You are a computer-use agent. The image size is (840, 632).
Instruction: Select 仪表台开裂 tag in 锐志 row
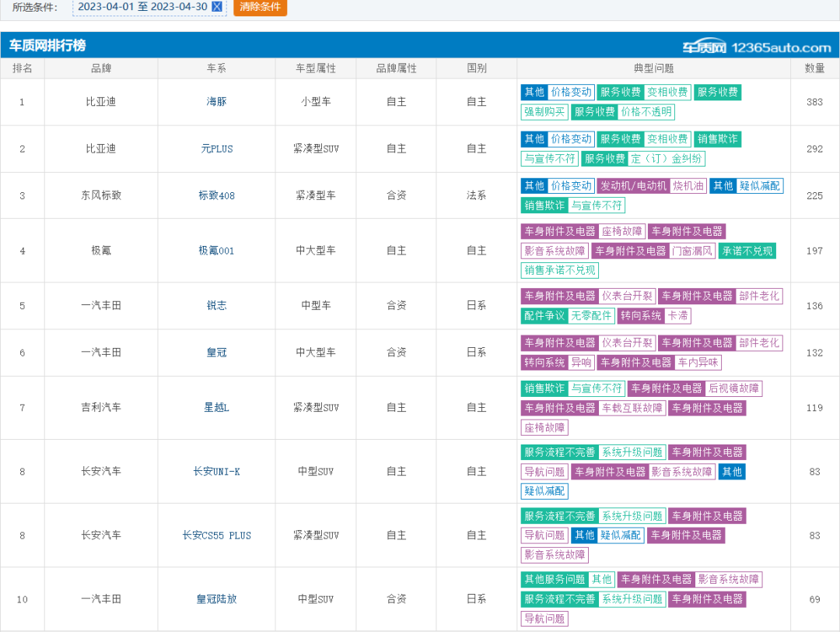click(x=627, y=296)
